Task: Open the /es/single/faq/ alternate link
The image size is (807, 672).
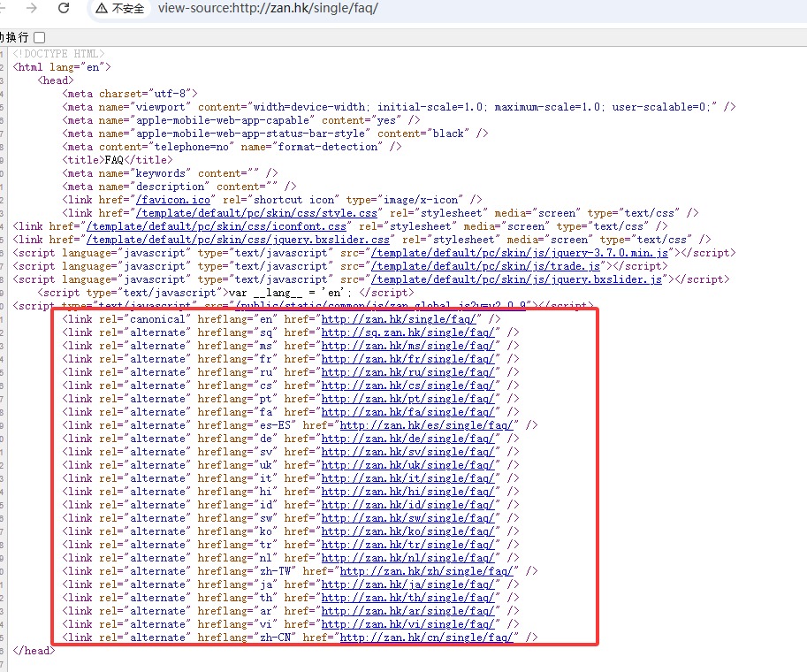Action: pos(426,425)
